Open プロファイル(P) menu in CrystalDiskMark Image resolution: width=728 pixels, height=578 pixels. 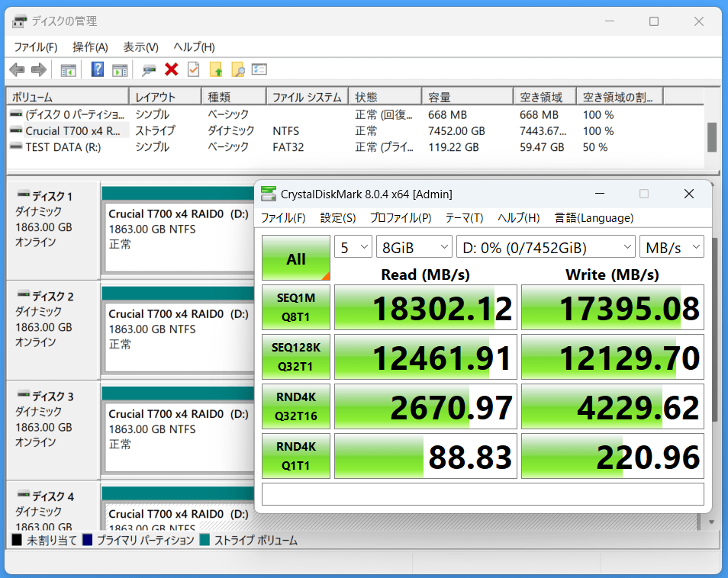click(401, 218)
